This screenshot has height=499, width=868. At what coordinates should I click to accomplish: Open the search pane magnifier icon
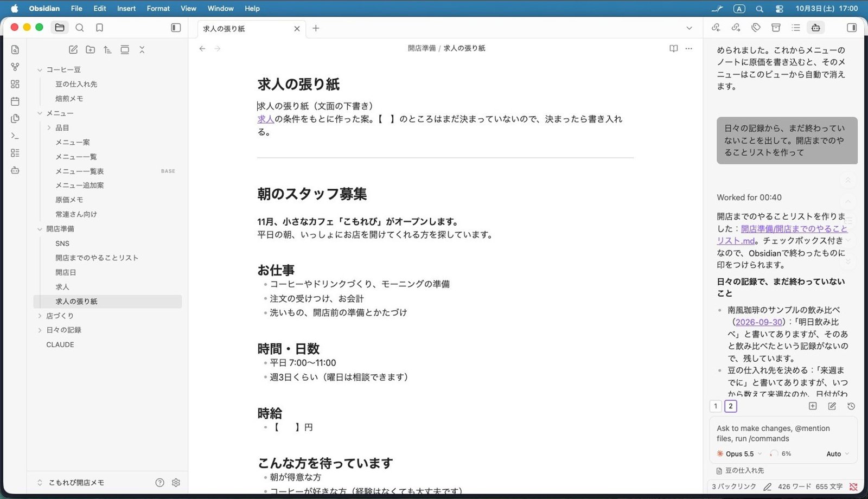pos(80,28)
